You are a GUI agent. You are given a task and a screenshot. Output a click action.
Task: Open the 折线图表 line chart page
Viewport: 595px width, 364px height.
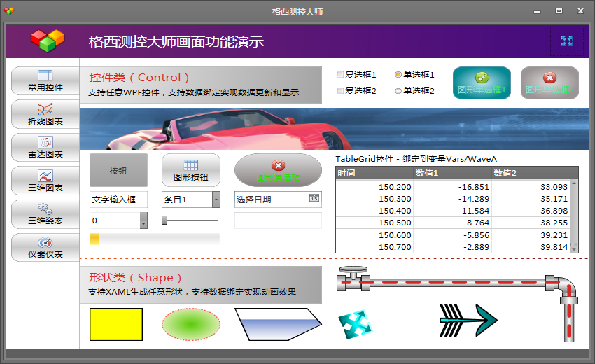tap(45, 115)
